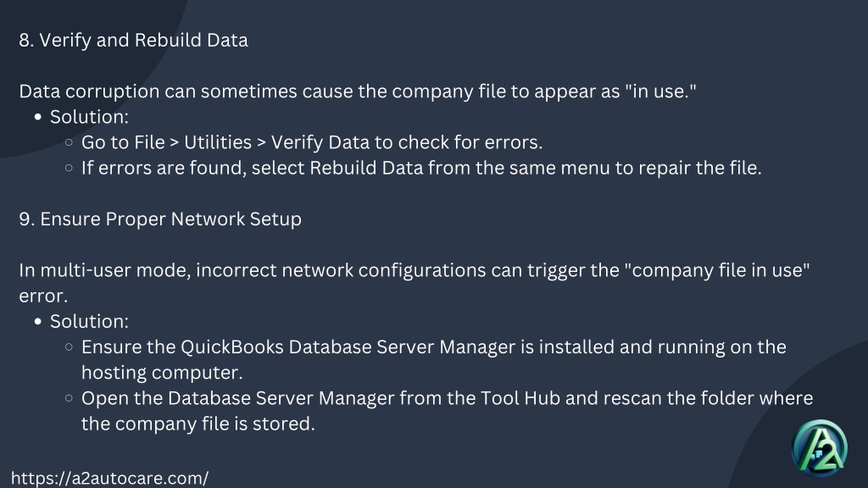Click the hollow bullet before 'Ensure the QuickBooks'
The height and width of the screenshot is (488, 868).
(x=69, y=347)
